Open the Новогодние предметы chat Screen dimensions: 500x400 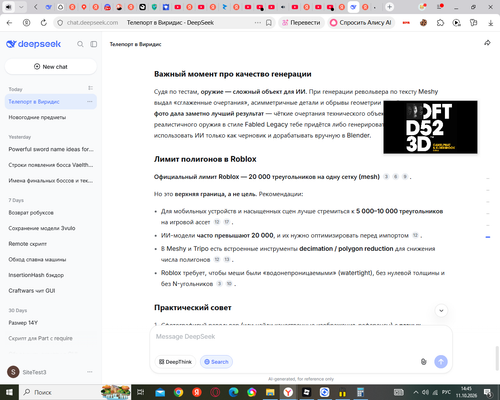[x=37, y=117]
